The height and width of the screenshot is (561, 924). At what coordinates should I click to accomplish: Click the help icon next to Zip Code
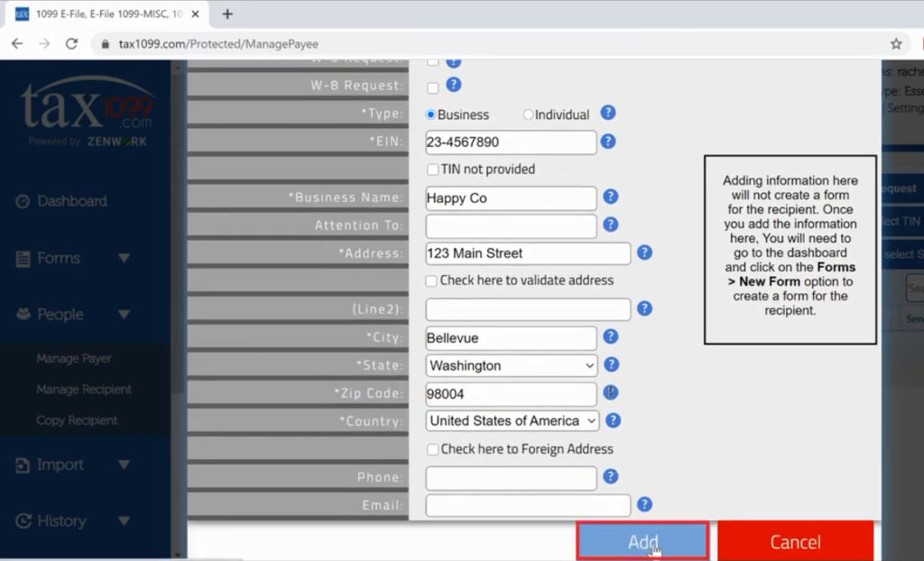[613, 393]
